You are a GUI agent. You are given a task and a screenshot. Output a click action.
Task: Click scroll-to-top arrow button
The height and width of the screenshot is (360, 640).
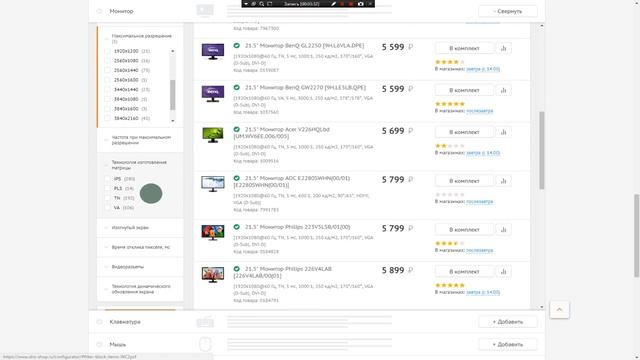click(x=559, y=310)
